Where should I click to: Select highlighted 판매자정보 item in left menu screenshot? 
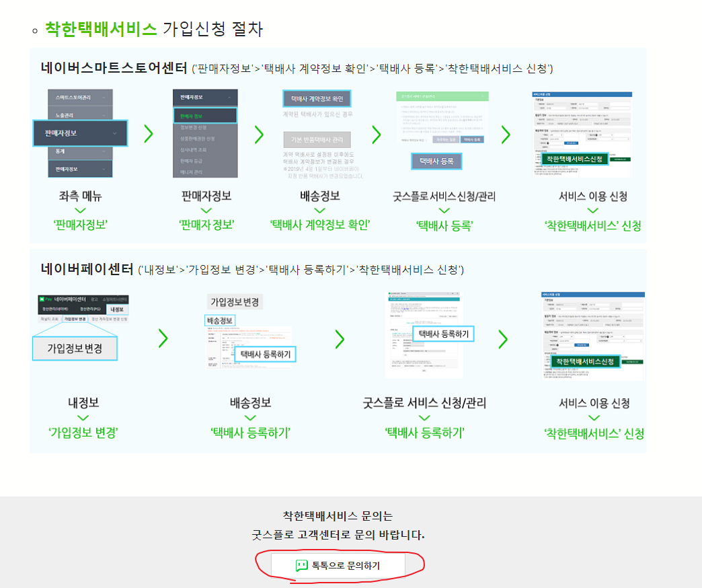click(81, 133)
